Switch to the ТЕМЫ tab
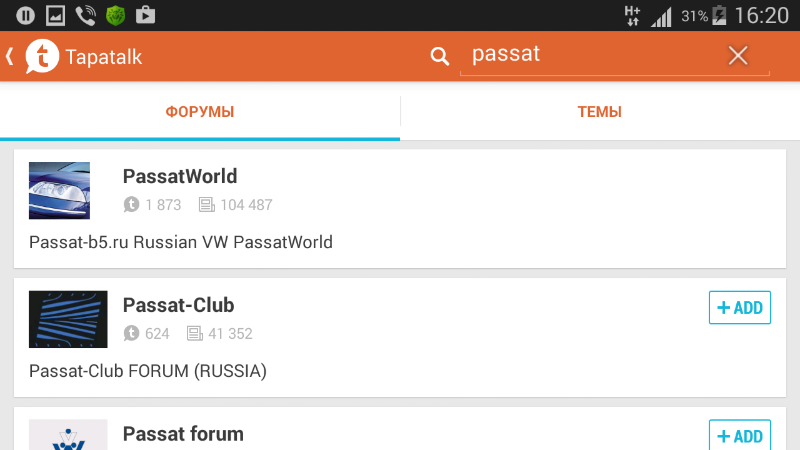Viewport: 800px width, 450px height. 600,112
